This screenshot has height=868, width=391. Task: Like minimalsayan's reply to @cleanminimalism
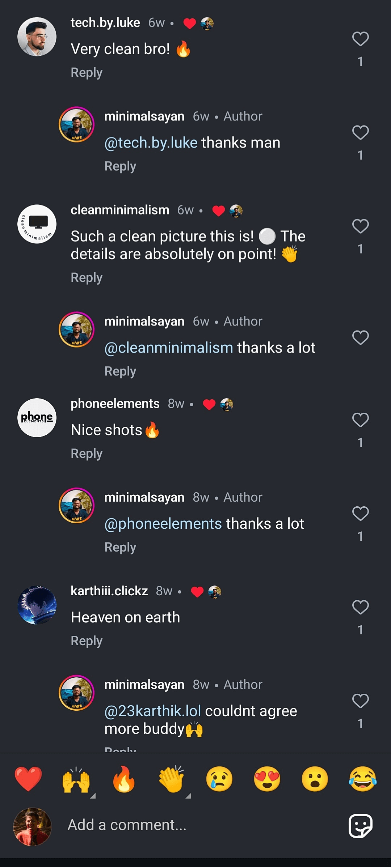(x=360, y=338)
